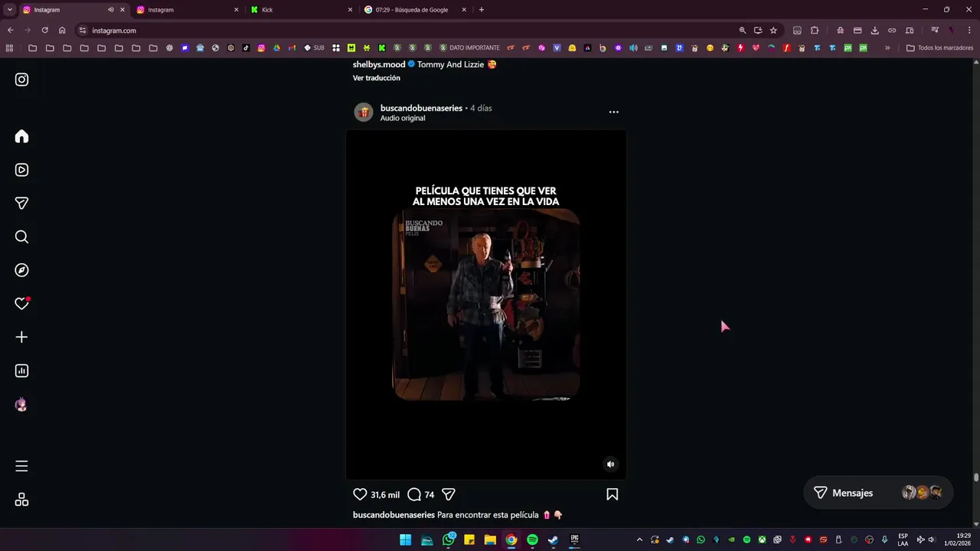Open notifications heart icon in sidebar
This screenshot has height=551, width=980.
21,304
